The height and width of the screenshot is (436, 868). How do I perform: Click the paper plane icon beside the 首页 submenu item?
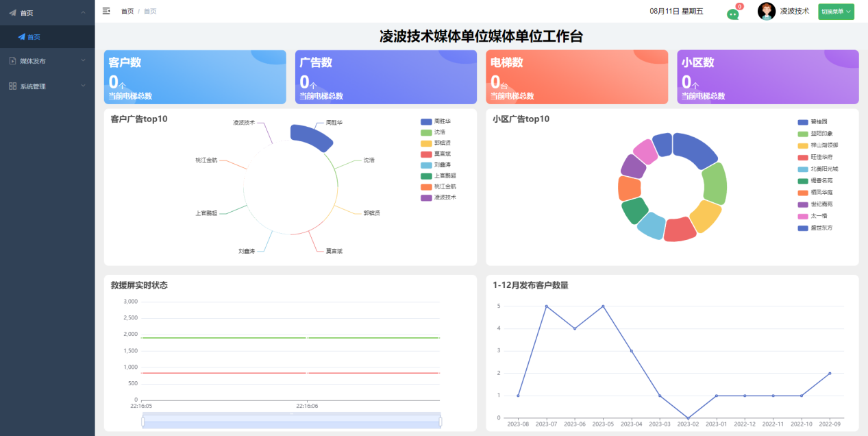coord(21,37)
